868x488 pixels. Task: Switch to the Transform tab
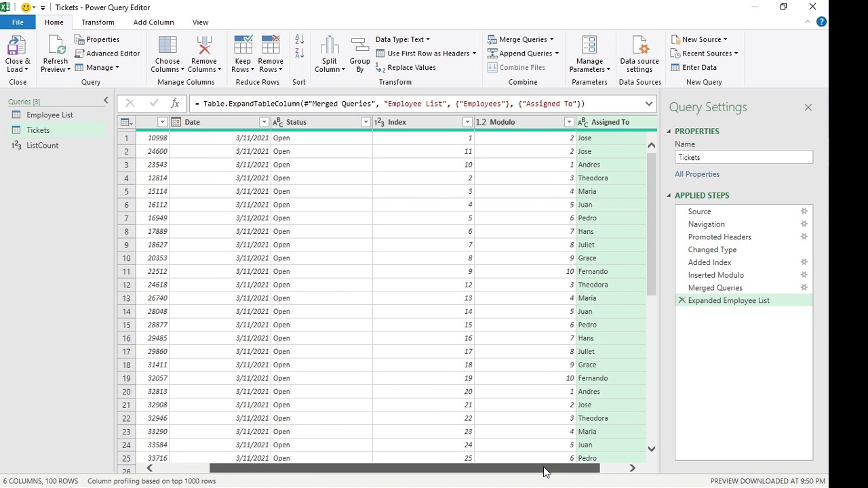pos(98,22)
